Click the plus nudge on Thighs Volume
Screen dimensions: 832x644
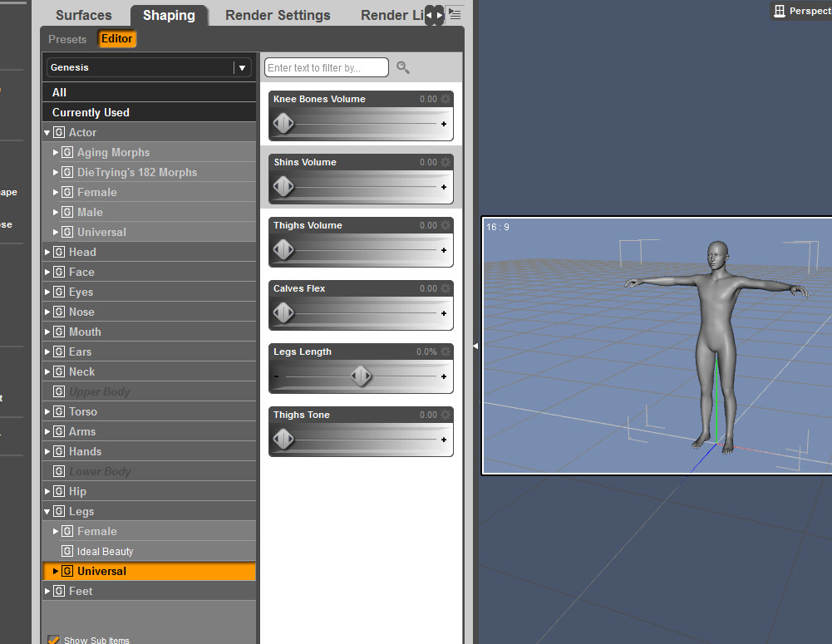tap(444, 250)
